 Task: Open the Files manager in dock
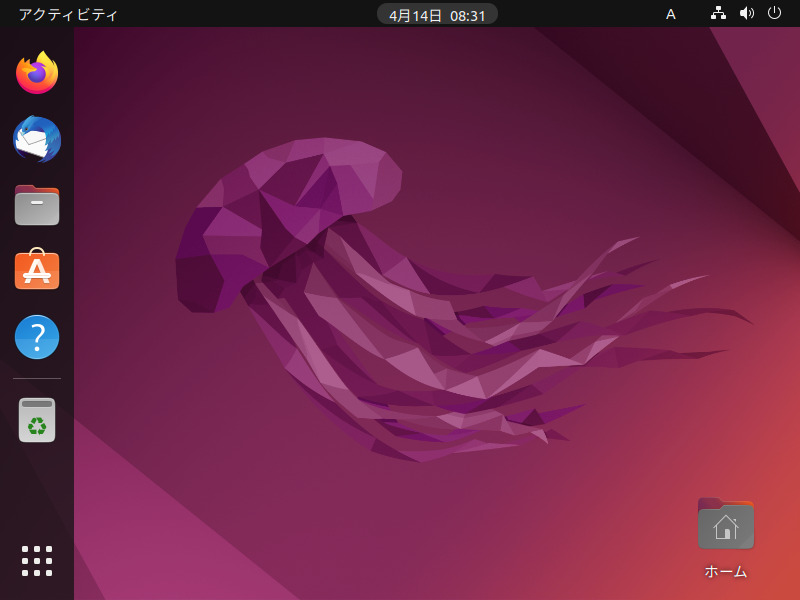click(37, 205)
